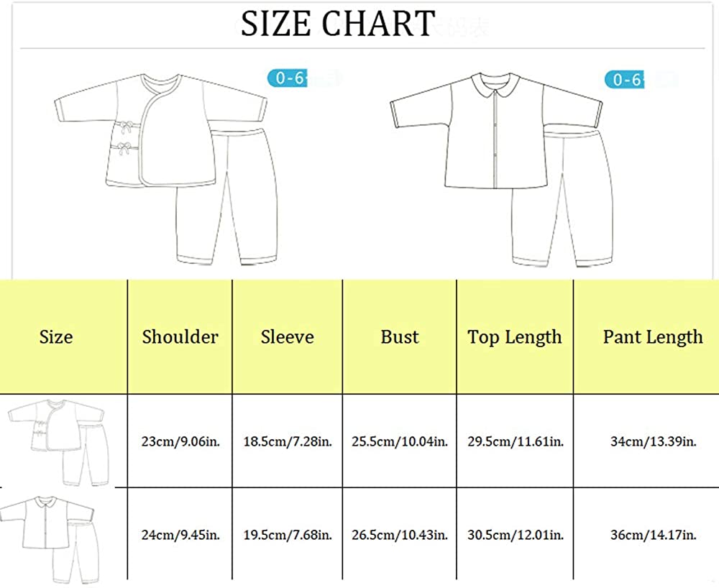Click the Size column header

click(x=56, y=337)
